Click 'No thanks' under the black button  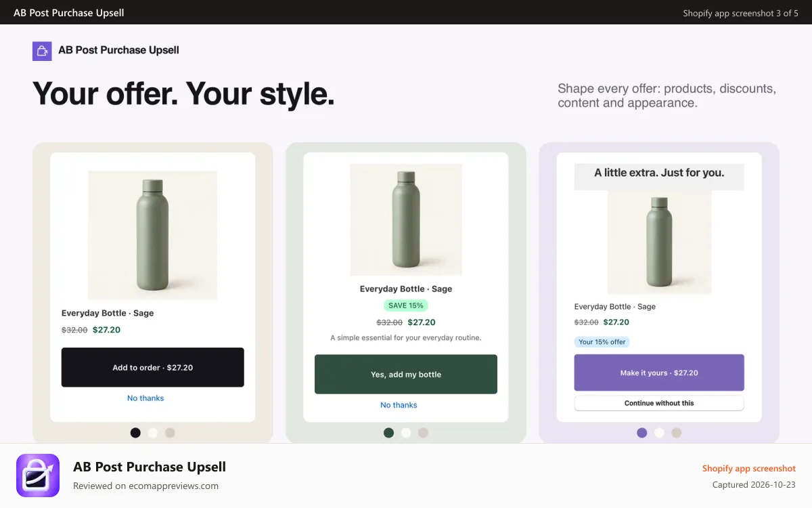145,398
